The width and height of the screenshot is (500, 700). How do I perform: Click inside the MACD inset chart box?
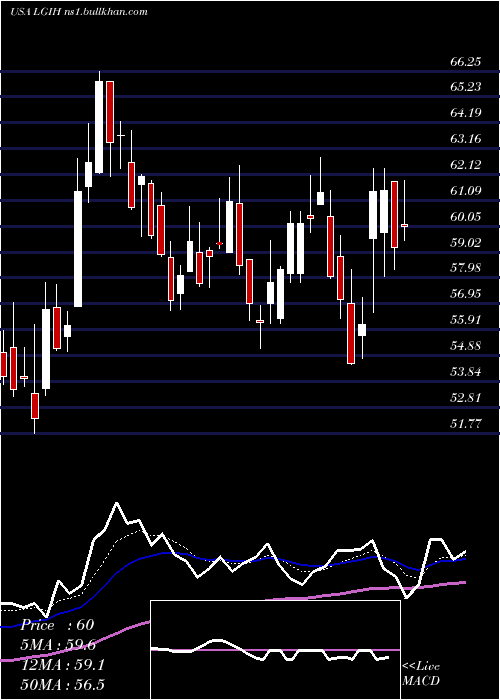(x=275, y=650)
